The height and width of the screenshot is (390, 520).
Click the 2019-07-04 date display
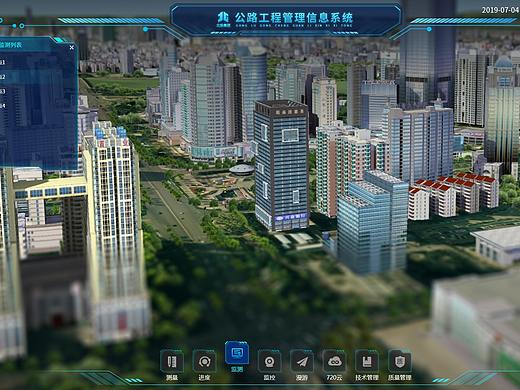[501, 10]
